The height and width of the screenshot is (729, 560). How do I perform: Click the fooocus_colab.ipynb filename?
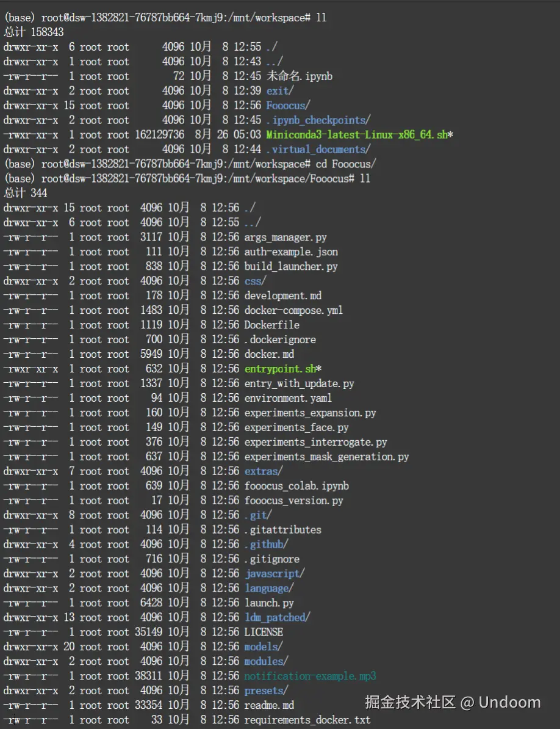296,486
